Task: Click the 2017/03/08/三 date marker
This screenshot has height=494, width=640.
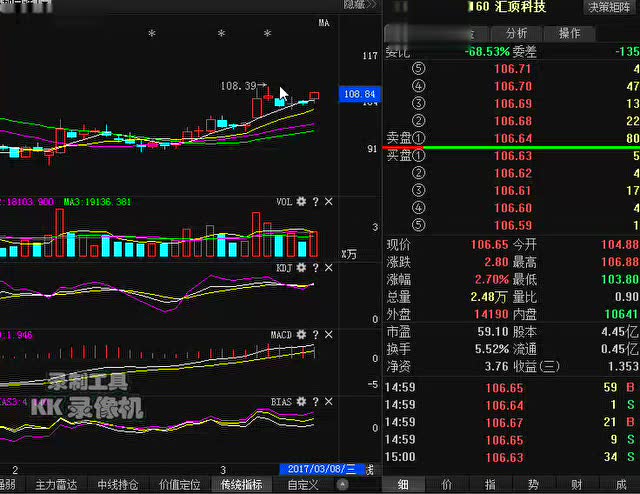Action: tap(322, 469)
